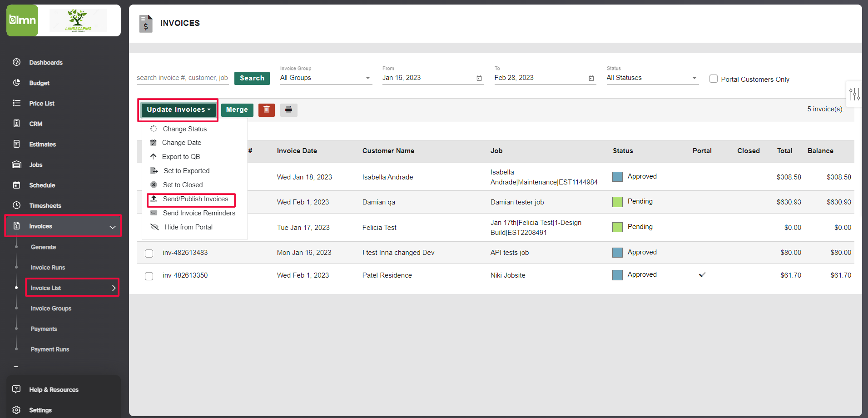This screenshot has width=868, height=418.
Task: Click the Estimates calculator icon
Action: [17, 144]
